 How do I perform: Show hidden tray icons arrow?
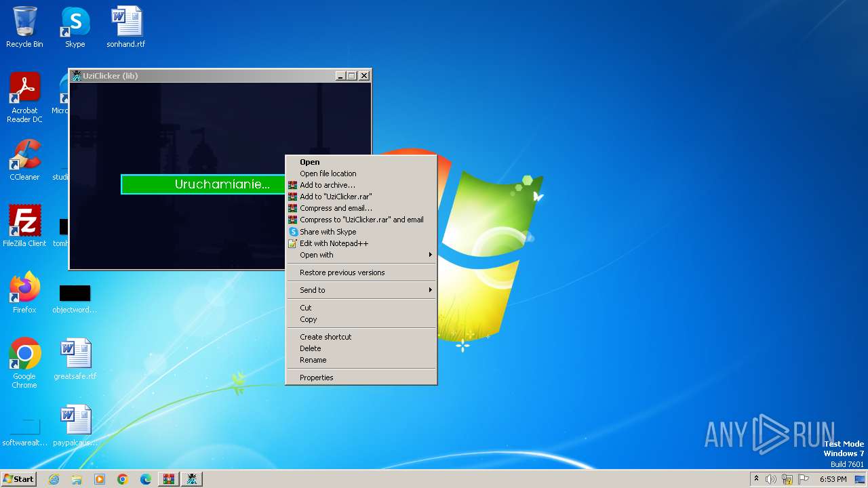point(756,479)
